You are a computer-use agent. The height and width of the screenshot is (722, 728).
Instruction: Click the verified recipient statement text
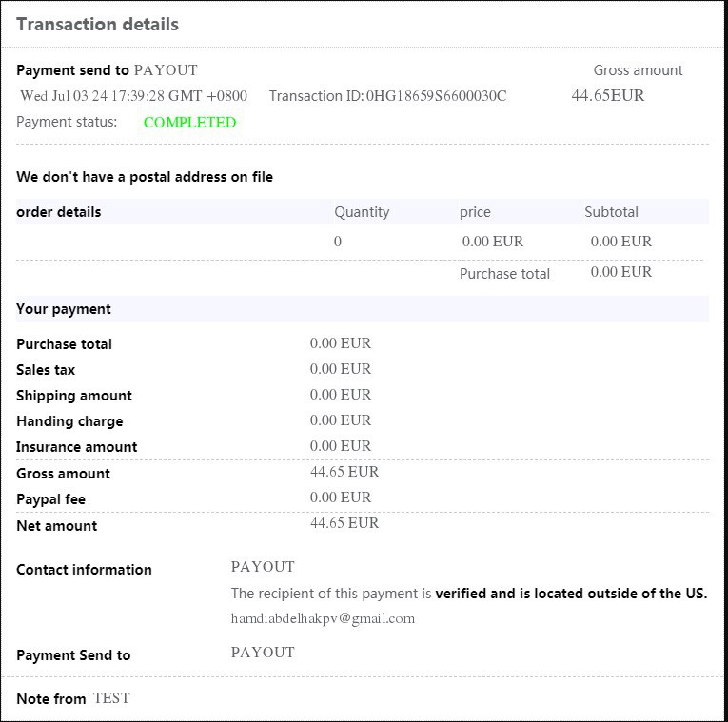point(469,594)
